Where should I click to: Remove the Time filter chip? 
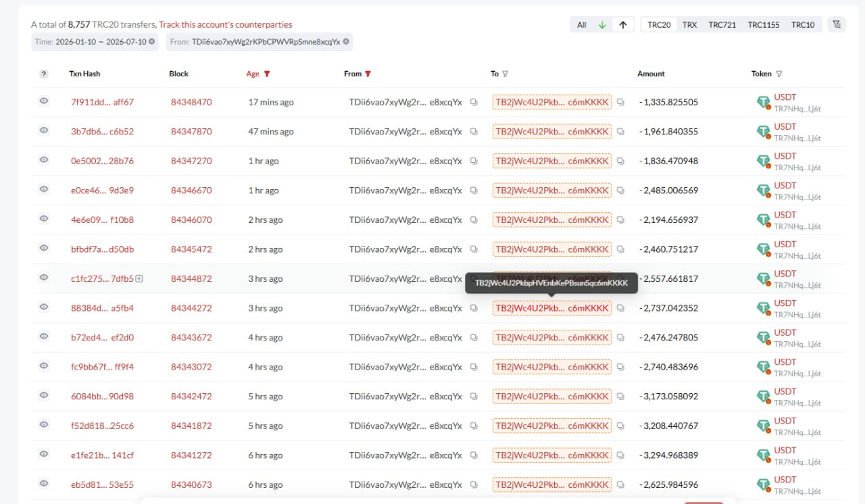point(151,41)
